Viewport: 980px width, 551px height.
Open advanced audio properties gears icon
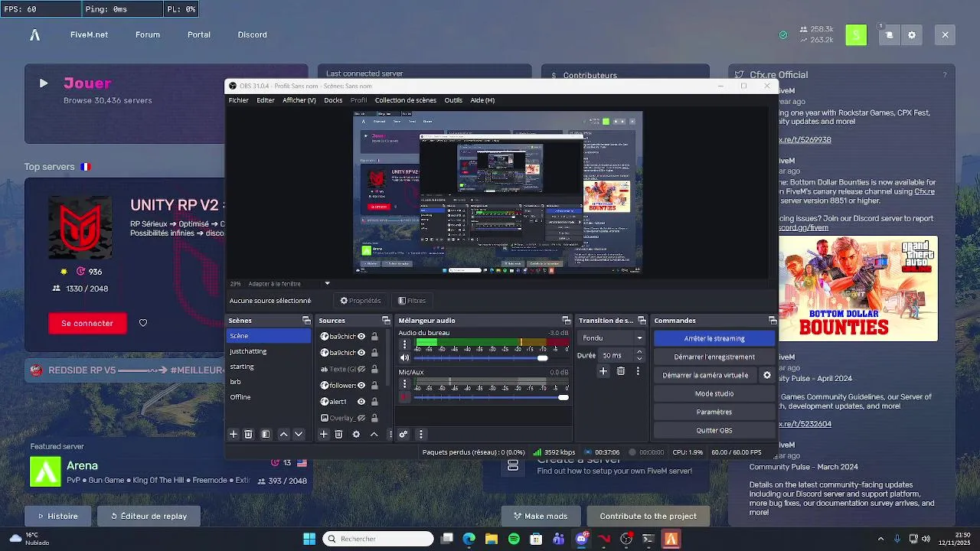pyautogui.click(x=403, y=434)
